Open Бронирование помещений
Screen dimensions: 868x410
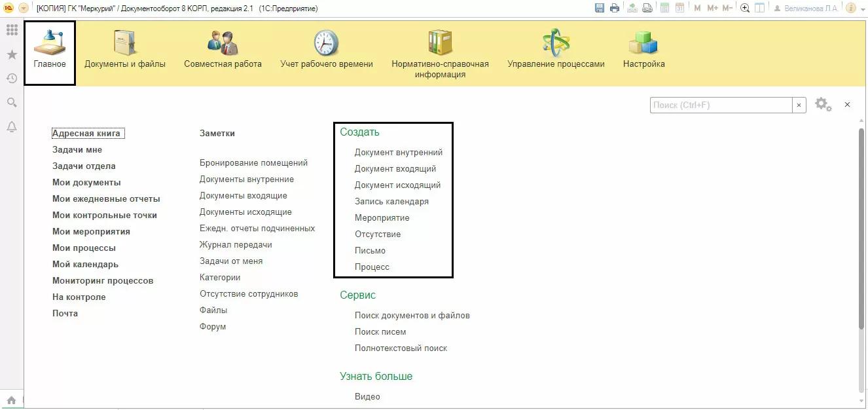253,163
